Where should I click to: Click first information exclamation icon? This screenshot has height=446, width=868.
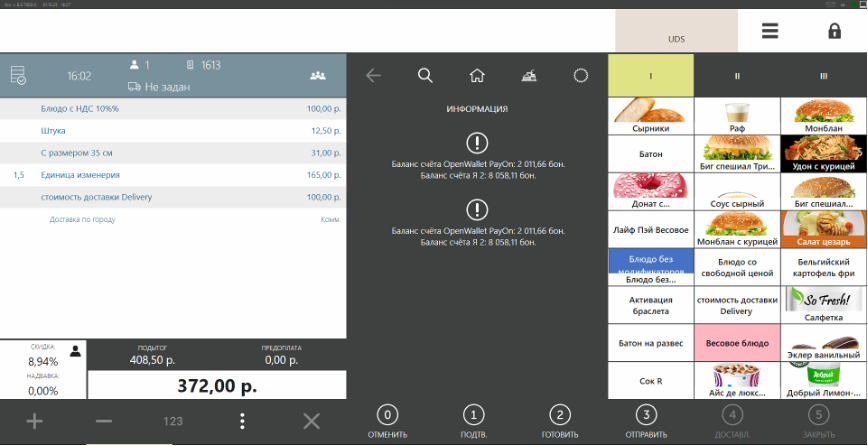pos(477,143)
